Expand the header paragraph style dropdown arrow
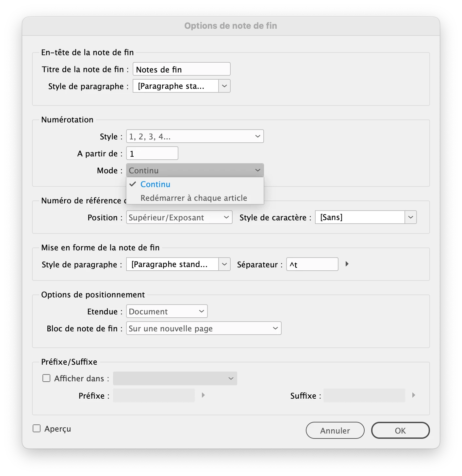The image size is (462, 476). [224, 86]
